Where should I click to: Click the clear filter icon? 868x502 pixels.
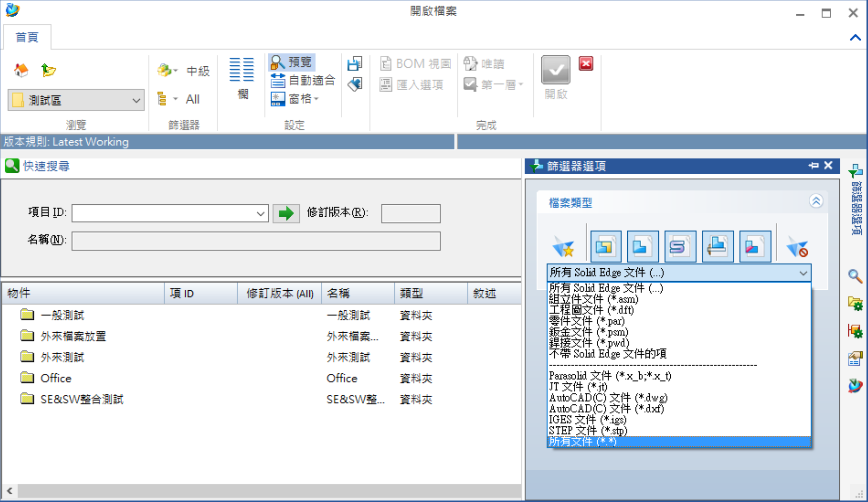797,247
